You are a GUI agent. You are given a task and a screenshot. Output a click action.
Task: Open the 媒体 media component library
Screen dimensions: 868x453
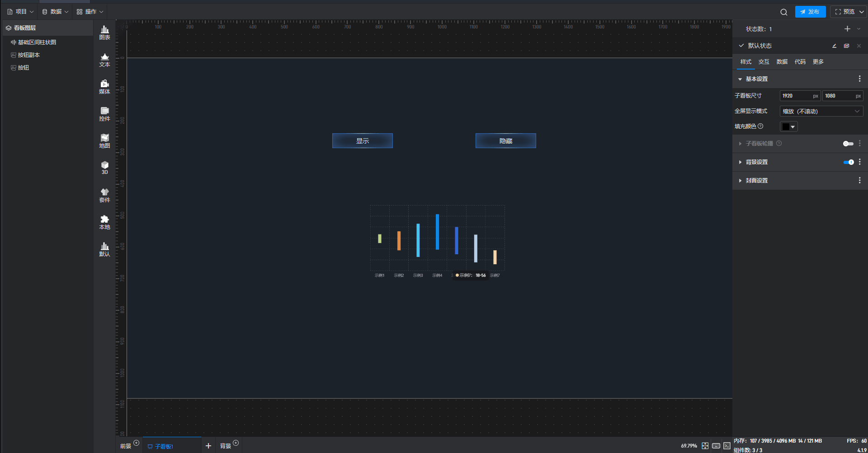click(x=104, y=87)
